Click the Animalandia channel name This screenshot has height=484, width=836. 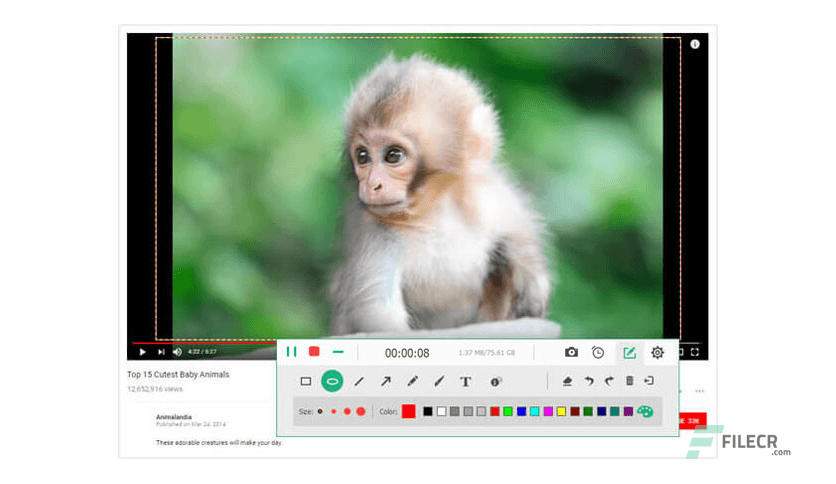pos(174,417)
